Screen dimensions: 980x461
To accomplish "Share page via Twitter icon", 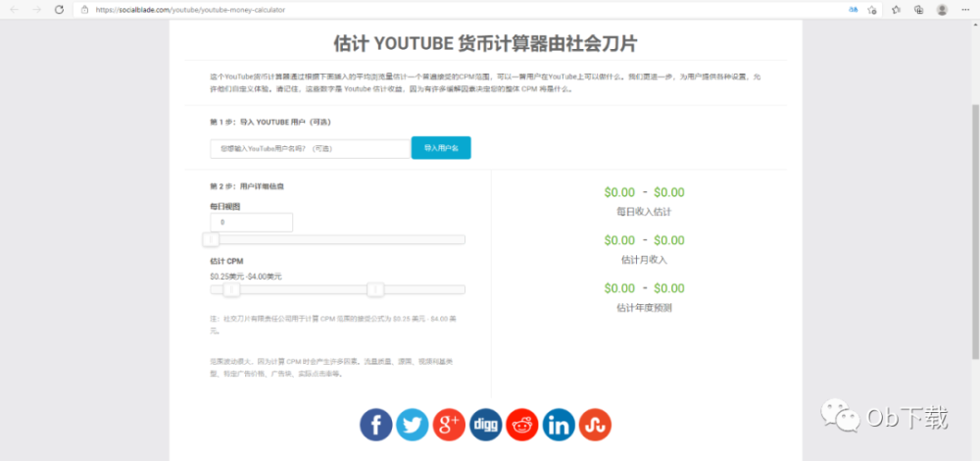I will tap(413, 425).
